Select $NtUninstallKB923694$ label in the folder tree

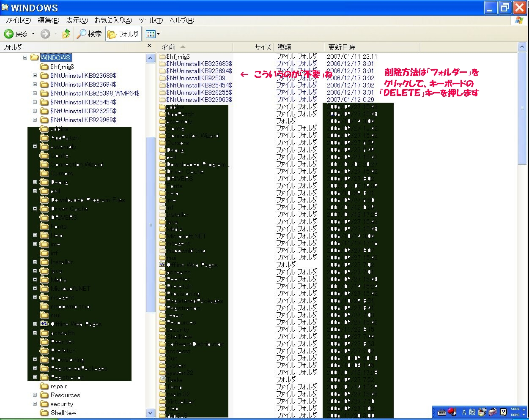[x=83, y=85]
